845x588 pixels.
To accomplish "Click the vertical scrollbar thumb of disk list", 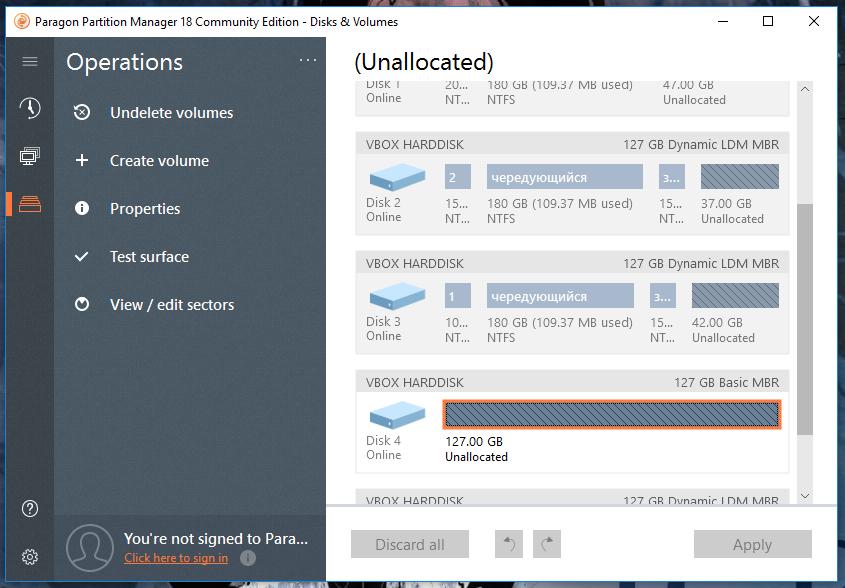I will coord(805,319).
